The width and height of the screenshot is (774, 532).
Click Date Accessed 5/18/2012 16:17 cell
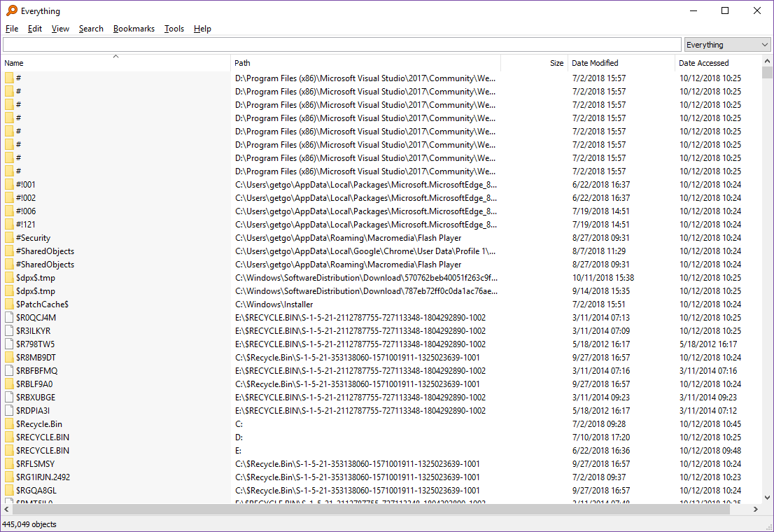708,344
